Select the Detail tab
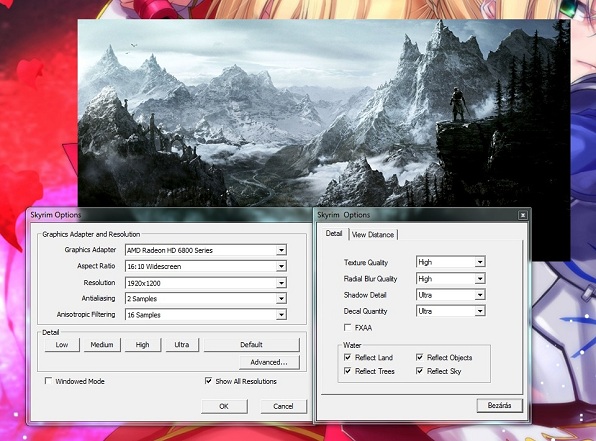Viewport: 596px width, 441px height. pos(334,233)
